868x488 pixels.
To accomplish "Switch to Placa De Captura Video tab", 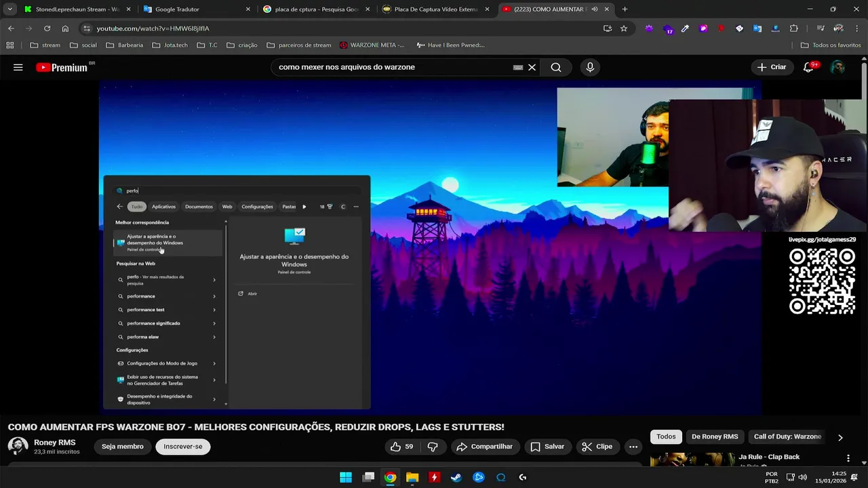I will pos(435,9).
